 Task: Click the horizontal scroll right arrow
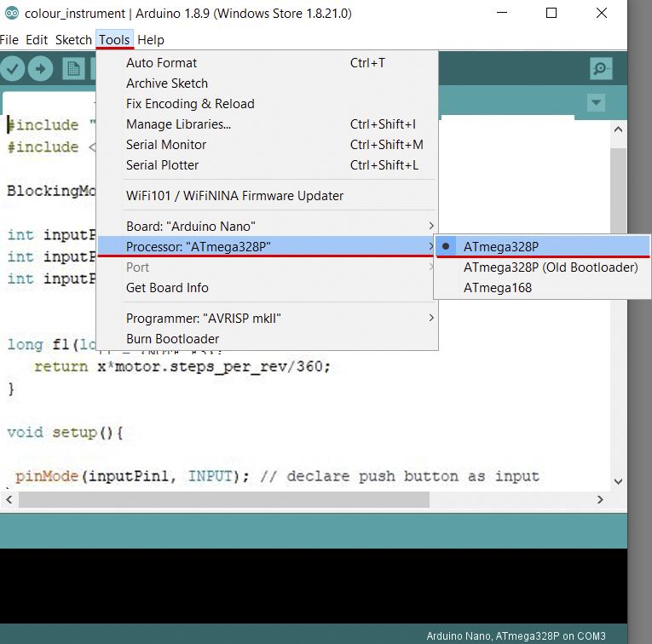tap(600, 499)
